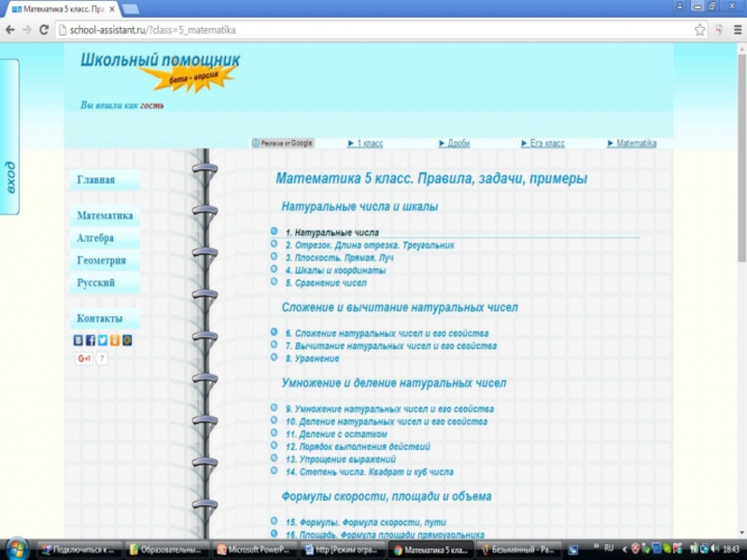Viewport: 747px width, 560px height.
Task: Open lesson '13. Упрощение выражений'
Action: coord(341,459)
